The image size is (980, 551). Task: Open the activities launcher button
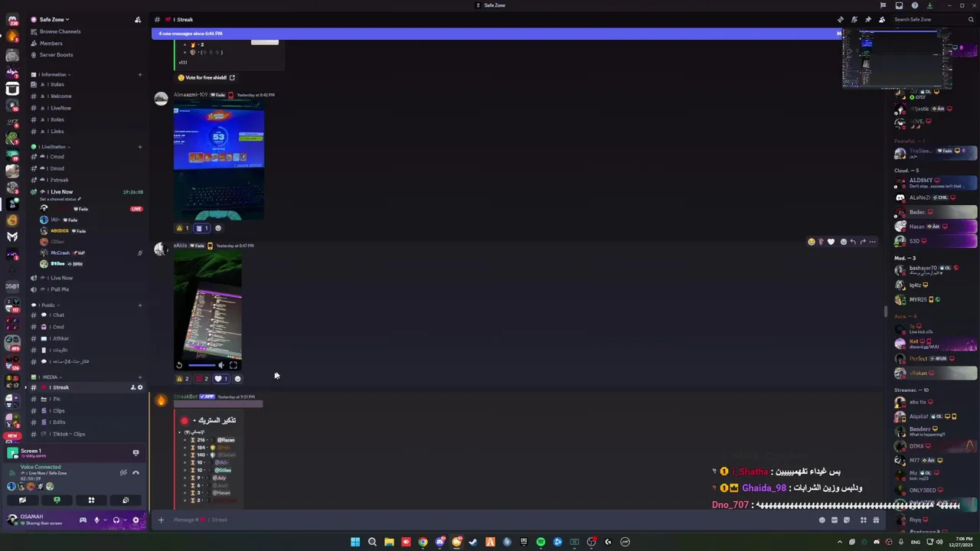tap(91, 500)
